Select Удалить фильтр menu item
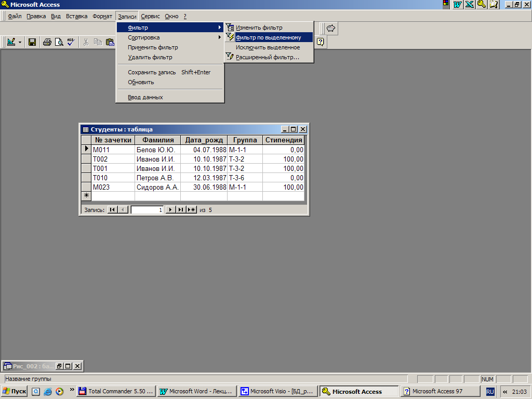The width and height of the screenshot is (532, 399). 170,57
